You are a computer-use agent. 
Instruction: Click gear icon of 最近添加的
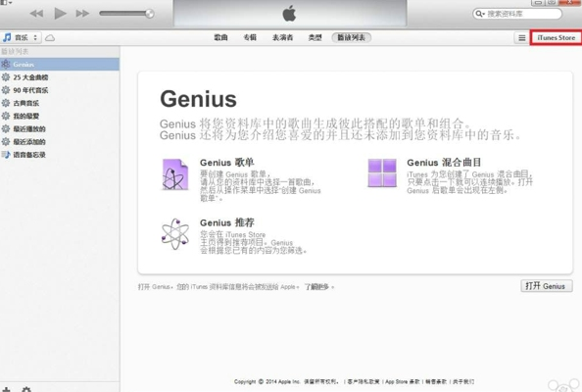6,141
